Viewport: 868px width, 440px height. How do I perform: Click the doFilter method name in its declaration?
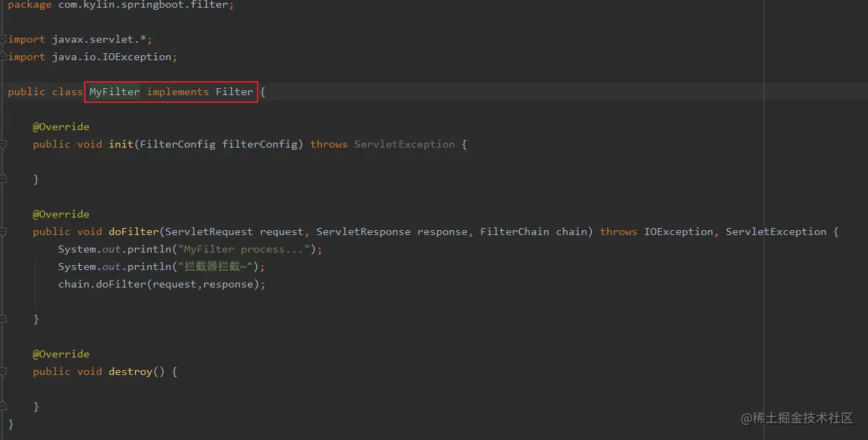coord(134,232)
